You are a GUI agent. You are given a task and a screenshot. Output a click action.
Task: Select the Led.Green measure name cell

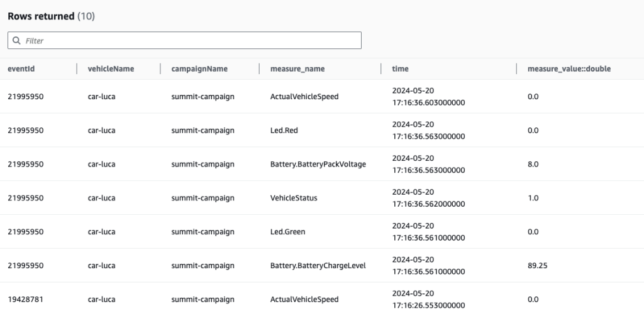coord(287,232)
